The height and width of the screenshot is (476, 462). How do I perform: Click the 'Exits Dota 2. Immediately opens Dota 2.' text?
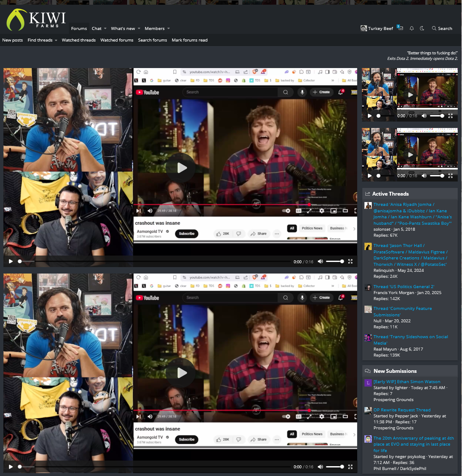coord(422,59)
